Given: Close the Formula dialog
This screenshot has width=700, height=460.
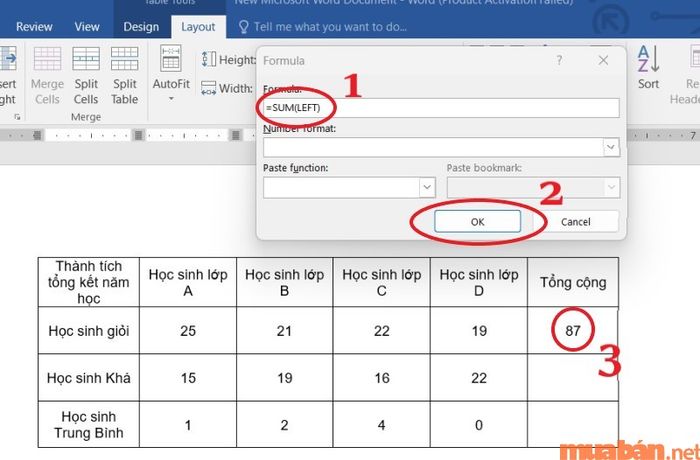Looking at the screenshot, I should point(603,60).
